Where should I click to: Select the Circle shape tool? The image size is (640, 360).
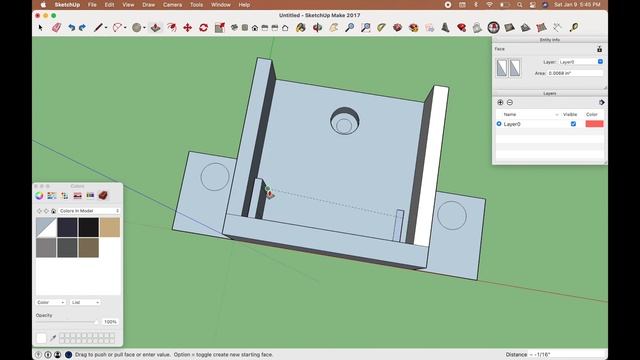pyautogui.click(x=136, y=27)
